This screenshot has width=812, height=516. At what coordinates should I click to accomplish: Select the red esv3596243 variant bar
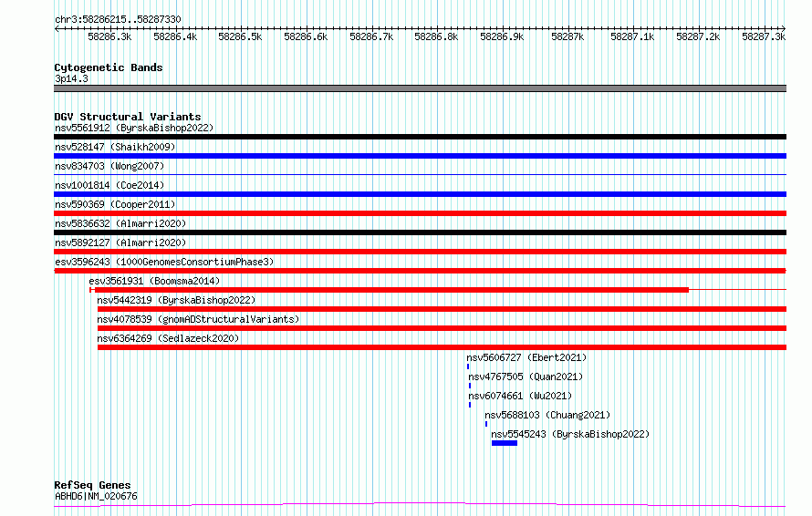pos(420,271)
